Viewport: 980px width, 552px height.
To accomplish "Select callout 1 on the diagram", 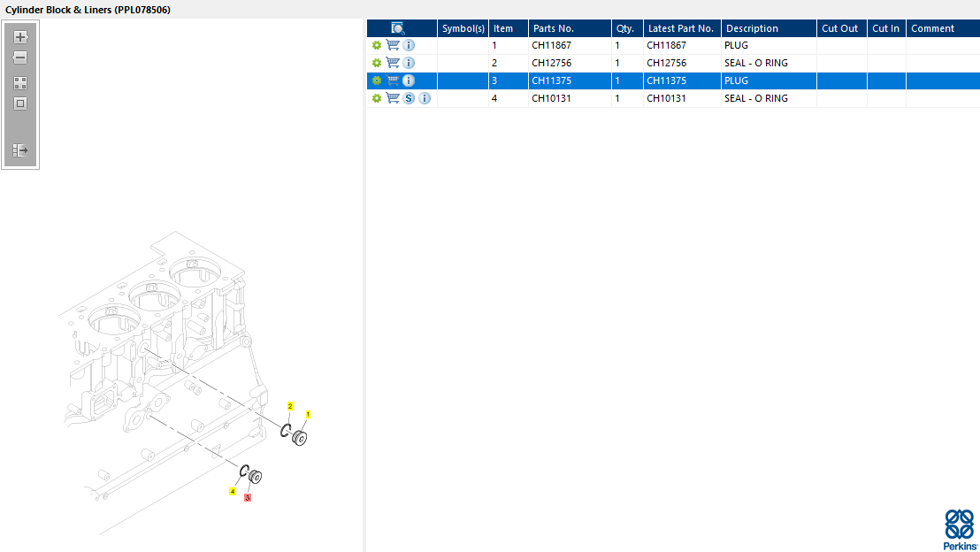I will coord(308,415).
